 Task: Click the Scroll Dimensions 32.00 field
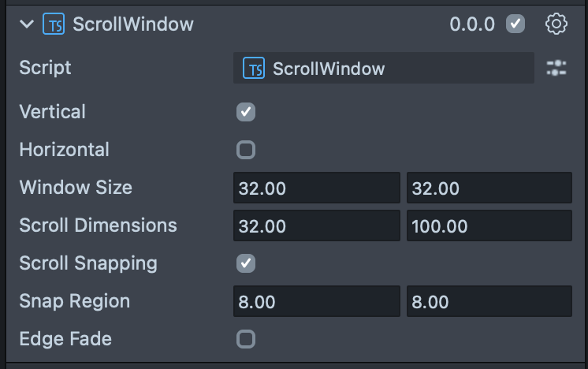[x=317, y=226]
